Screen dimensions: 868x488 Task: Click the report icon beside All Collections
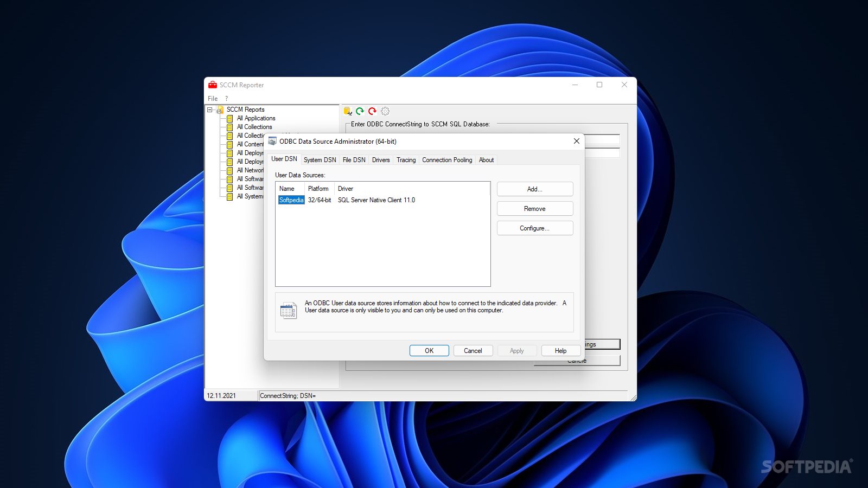click(x=230, y=127)
